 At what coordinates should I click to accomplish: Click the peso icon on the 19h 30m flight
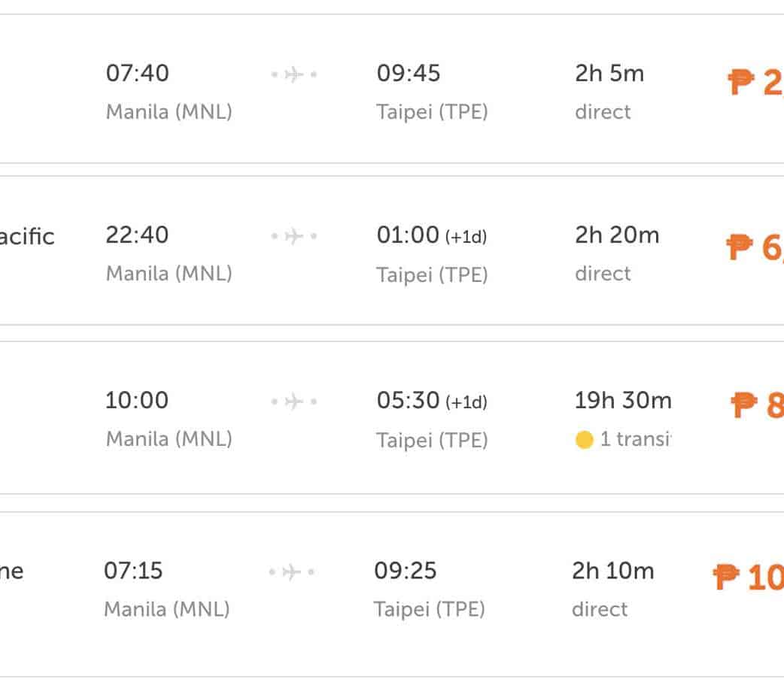743,405
